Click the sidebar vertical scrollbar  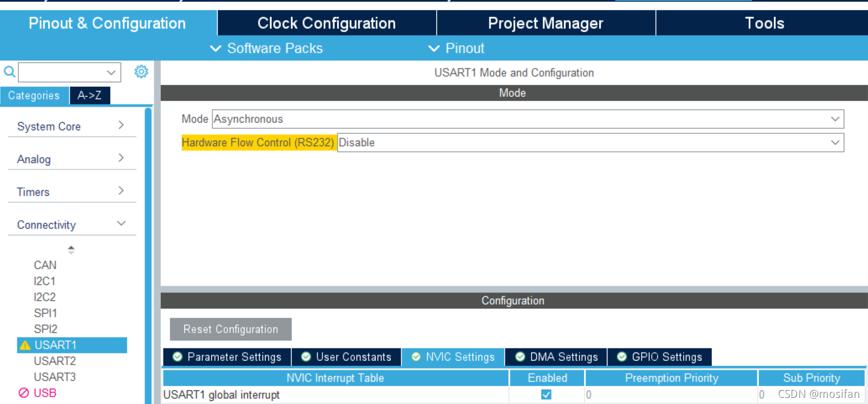pos(148,255)
